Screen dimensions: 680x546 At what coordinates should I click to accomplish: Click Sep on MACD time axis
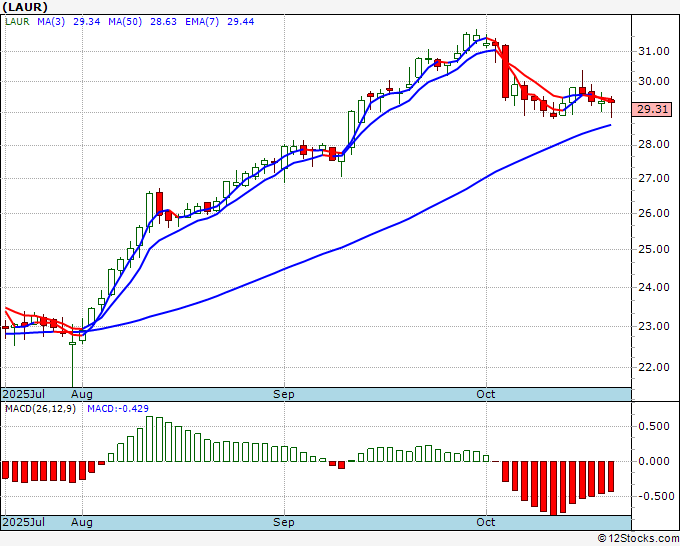tap(284, 522)
